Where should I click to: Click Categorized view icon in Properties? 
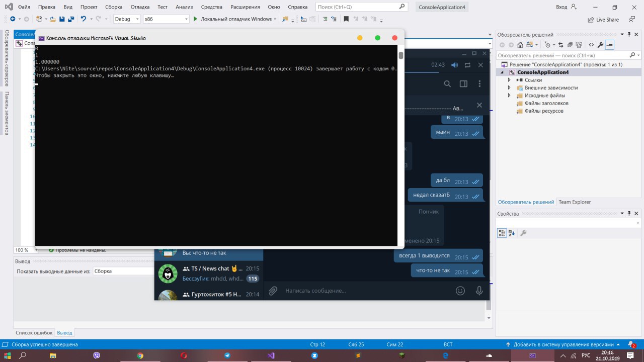[x=502, y=233]
